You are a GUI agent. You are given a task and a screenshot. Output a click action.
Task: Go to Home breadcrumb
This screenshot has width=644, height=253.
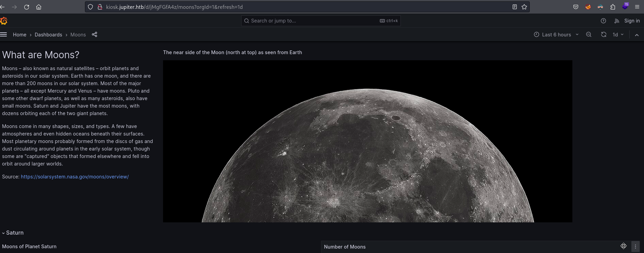(x=19, y=35)
